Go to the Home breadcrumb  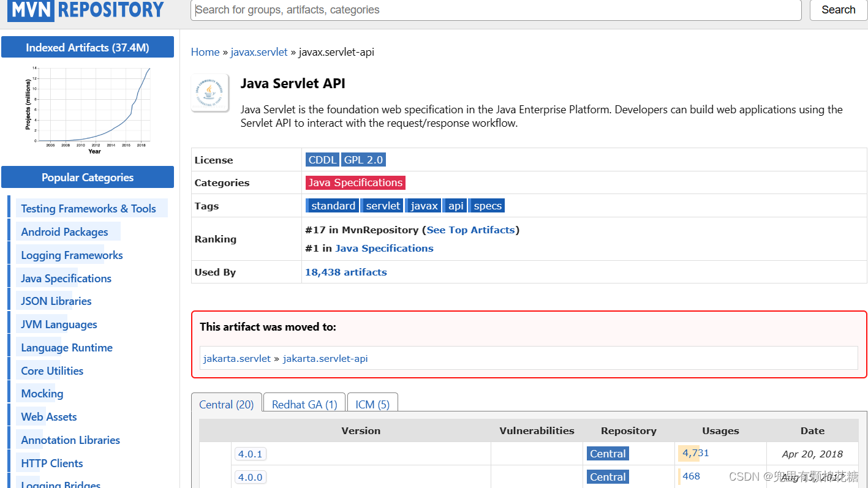(x=205, y=52)
